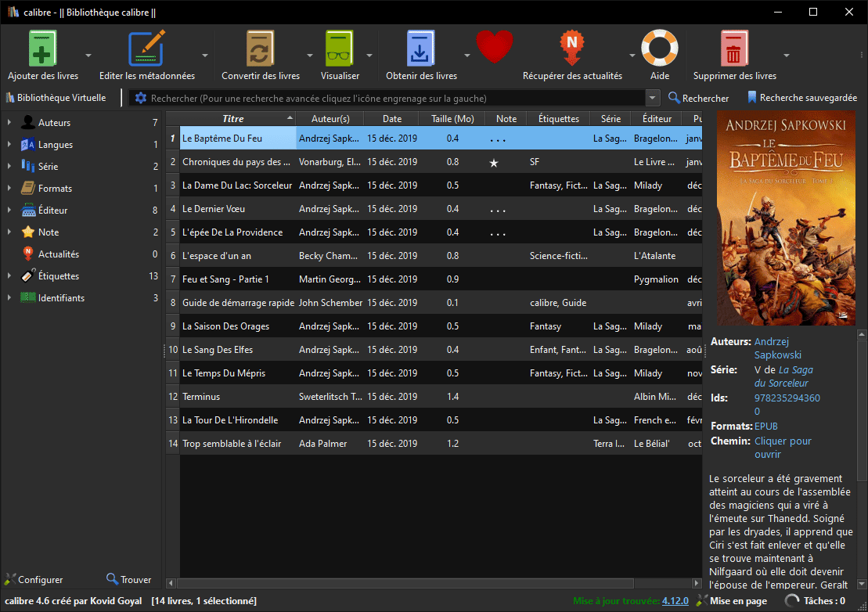This screenshot has width=868, height=612.
Task: Open the 4.12.0 update link
Action: pos(675,601)
